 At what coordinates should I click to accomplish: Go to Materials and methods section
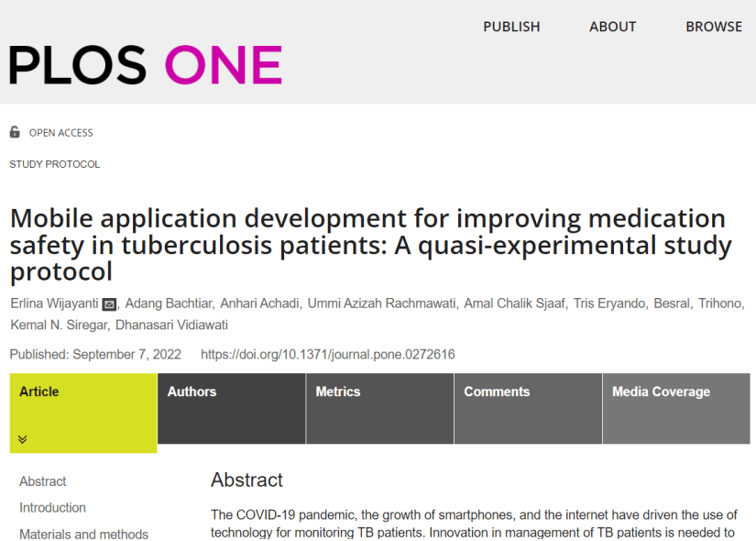[x=83, y=535]
